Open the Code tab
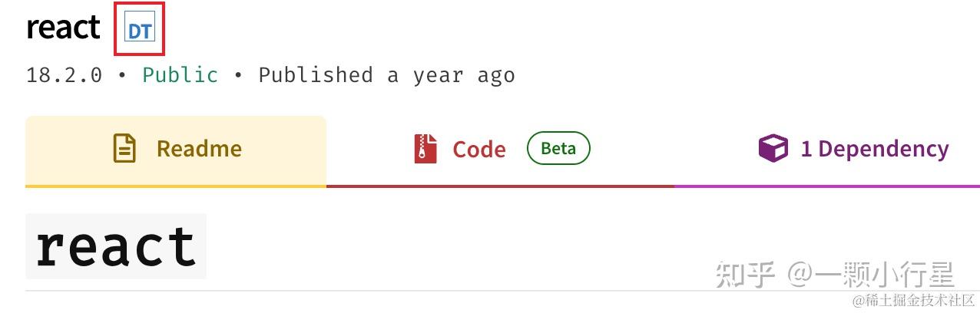980x313 pixels. pyautogui.click(x=500, y=150)
